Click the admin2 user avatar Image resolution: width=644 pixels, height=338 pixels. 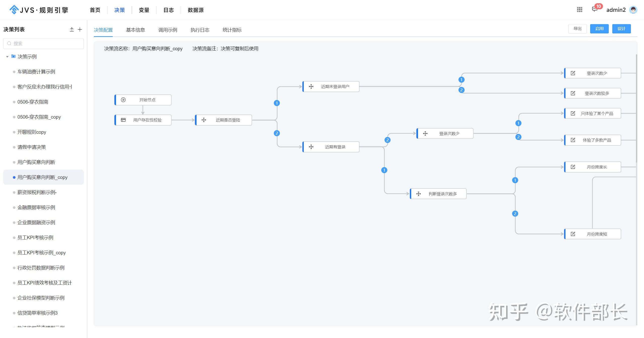(x=633, y=10)
